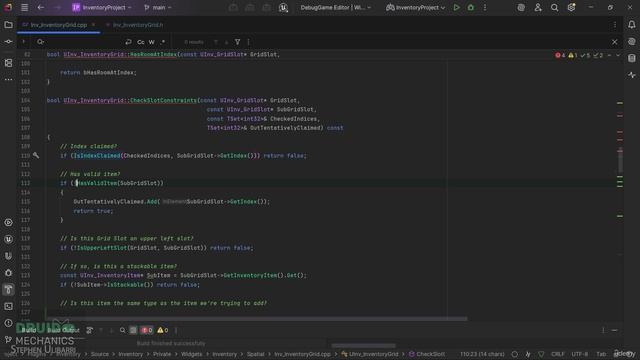Screen dimensions: 640x360
Task: Open more run actions (three dots)
Action: pyautogui.click(x=485, y=7)
